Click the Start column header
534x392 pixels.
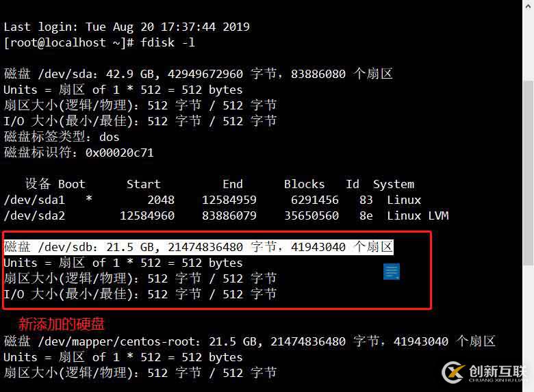143,184
